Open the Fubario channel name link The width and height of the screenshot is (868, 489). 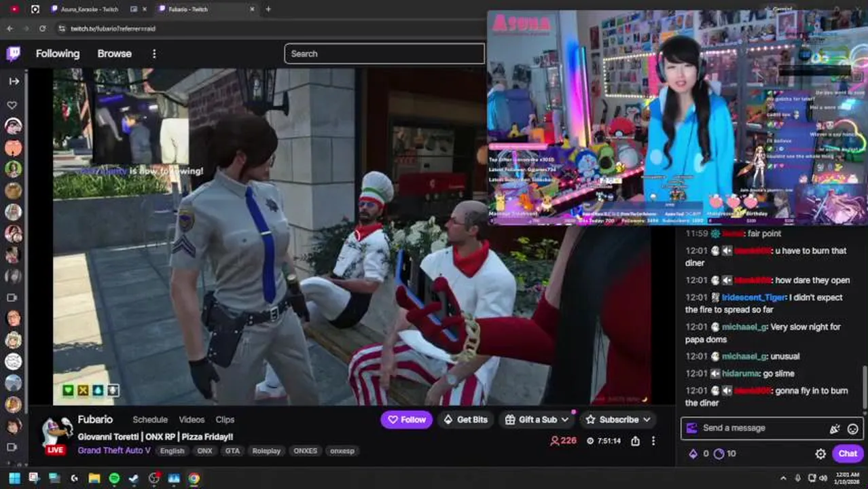95,420
